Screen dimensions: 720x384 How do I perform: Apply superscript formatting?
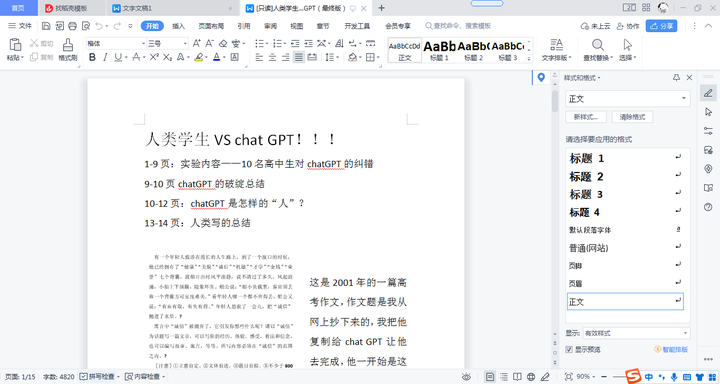coord(154,57)
